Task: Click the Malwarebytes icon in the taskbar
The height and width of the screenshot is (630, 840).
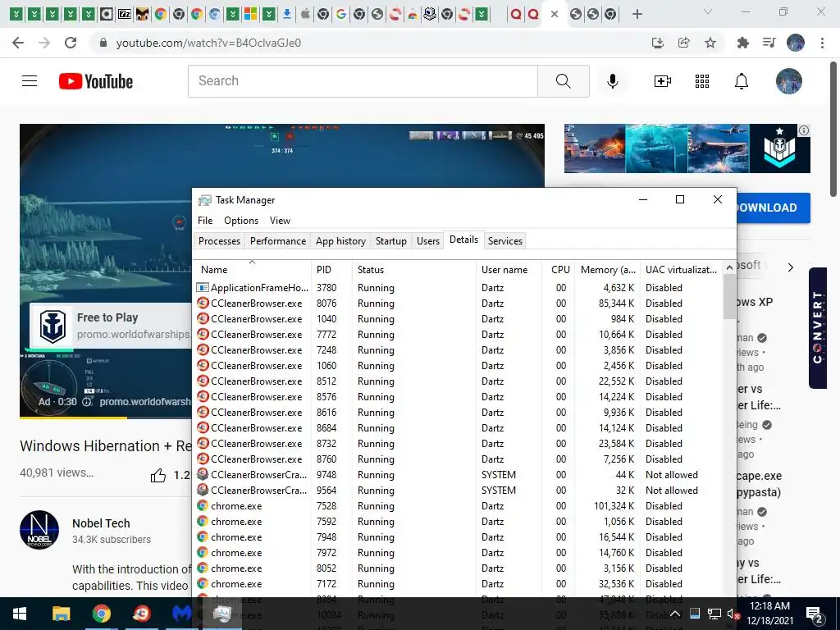Action: coord(181,614)
